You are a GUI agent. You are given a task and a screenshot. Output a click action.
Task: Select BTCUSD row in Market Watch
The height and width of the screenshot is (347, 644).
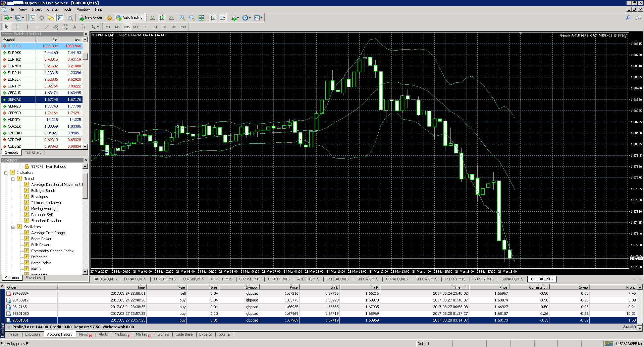(42, 46)
